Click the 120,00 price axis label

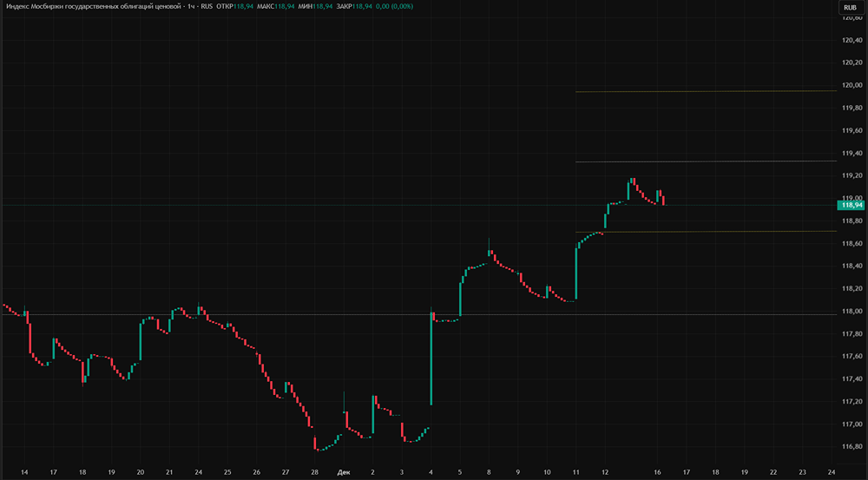[852, 85]
